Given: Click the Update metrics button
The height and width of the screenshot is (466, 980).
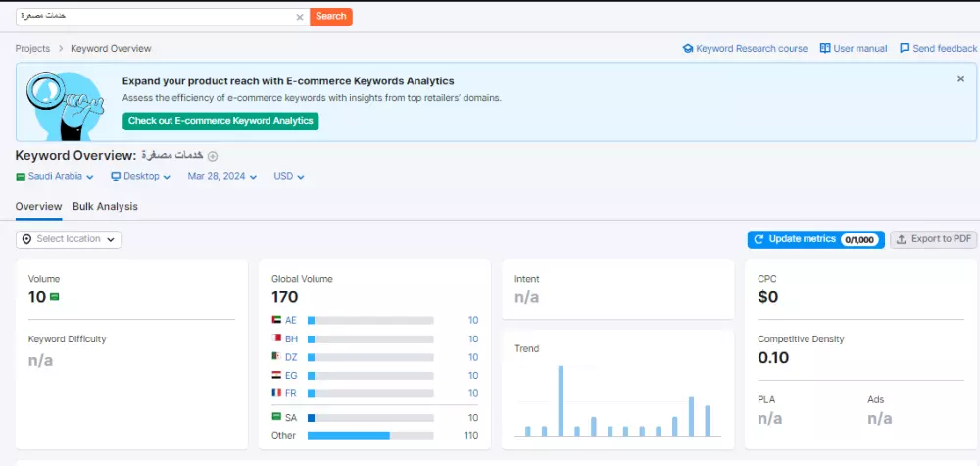Looking at the screenshot, I should click(815, 239).
